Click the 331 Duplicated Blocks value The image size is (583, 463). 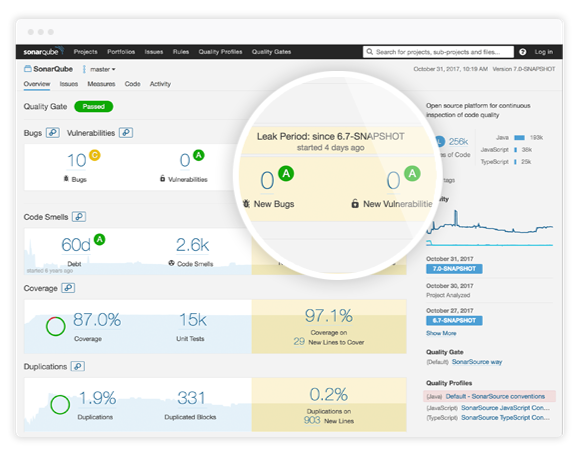pyautogui.click(x=191, y=398)
